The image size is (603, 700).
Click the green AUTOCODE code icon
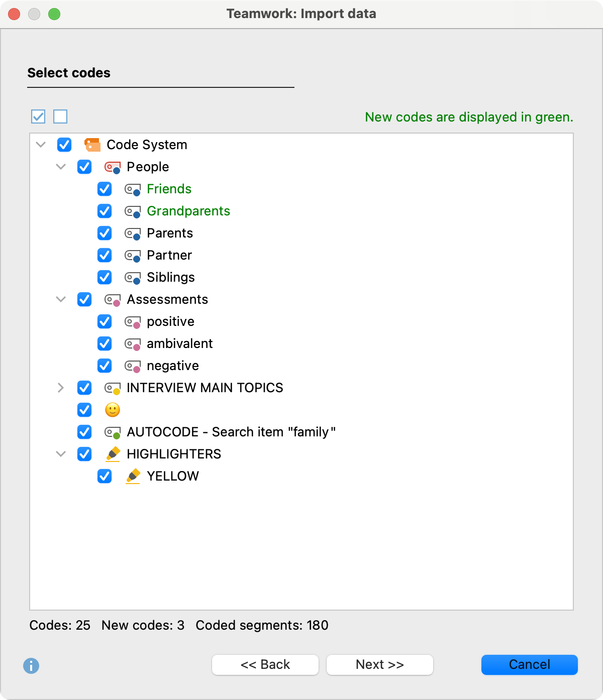click(113, 432)
